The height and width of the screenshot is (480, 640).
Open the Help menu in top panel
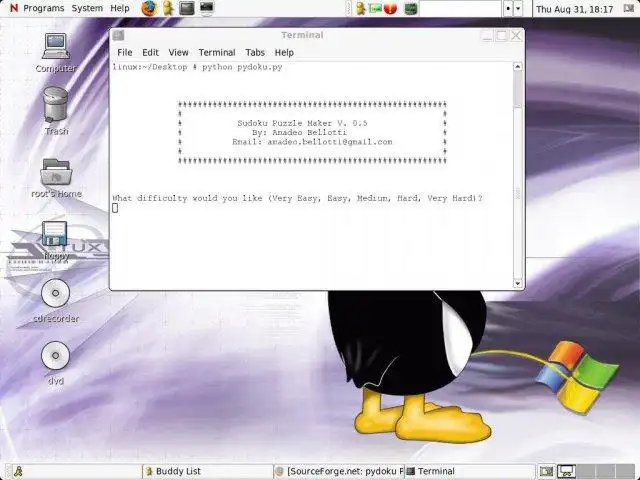120,8
